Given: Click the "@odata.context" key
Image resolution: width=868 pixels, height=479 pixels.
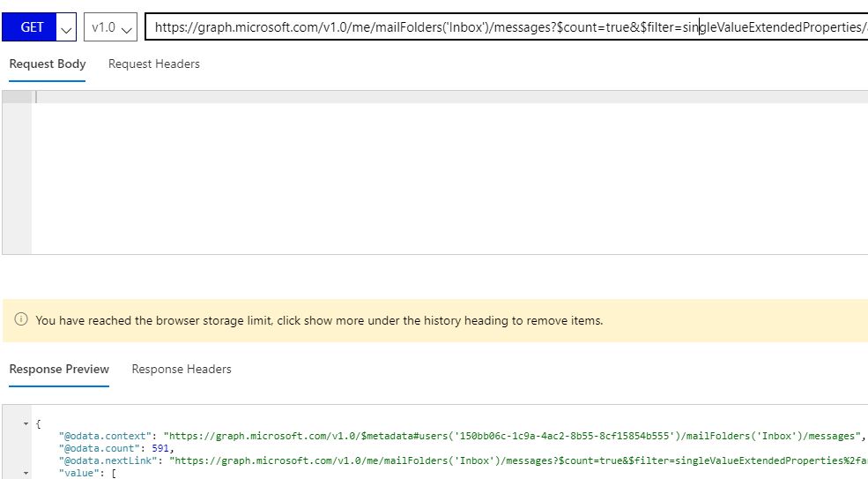Looking at the screenshot, I should 105,437.
